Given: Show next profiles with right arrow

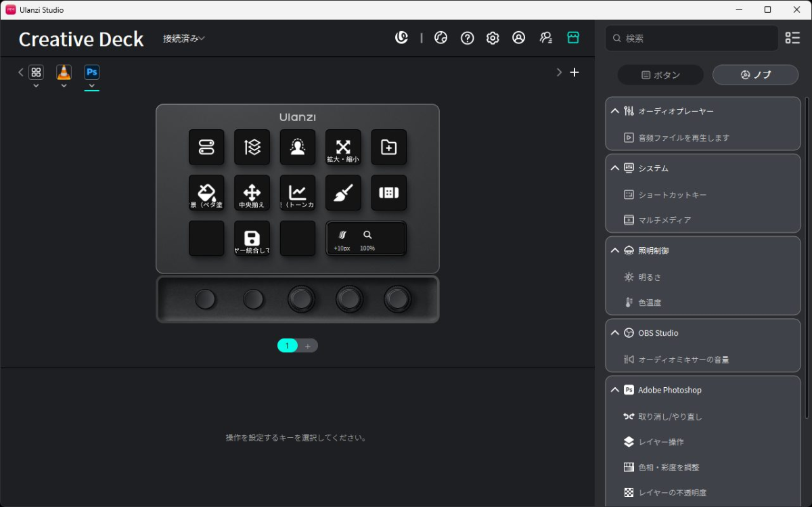Looking at the screenshot, I should click(x=559, y=72).
